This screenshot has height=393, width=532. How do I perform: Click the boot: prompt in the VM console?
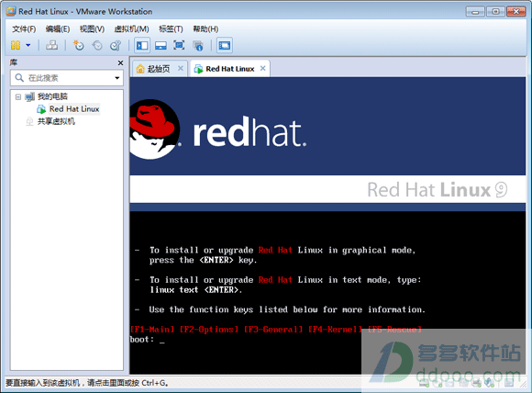142,340
